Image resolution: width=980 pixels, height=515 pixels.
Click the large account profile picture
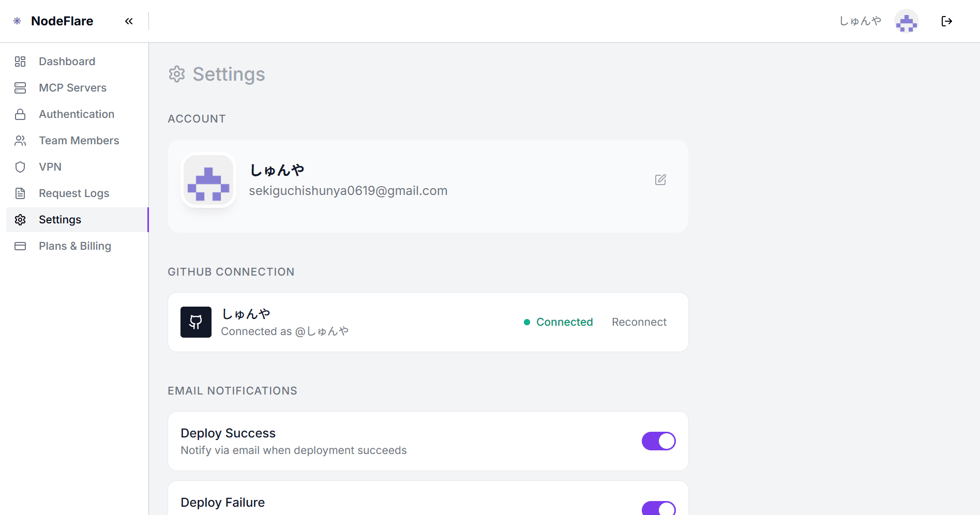click(x=208, y=180)
